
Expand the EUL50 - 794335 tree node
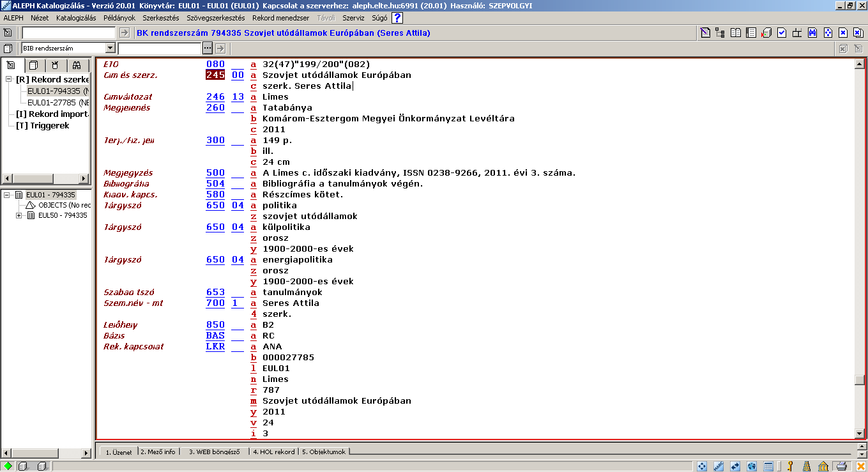pyautogui.click(x=19, y=216)
